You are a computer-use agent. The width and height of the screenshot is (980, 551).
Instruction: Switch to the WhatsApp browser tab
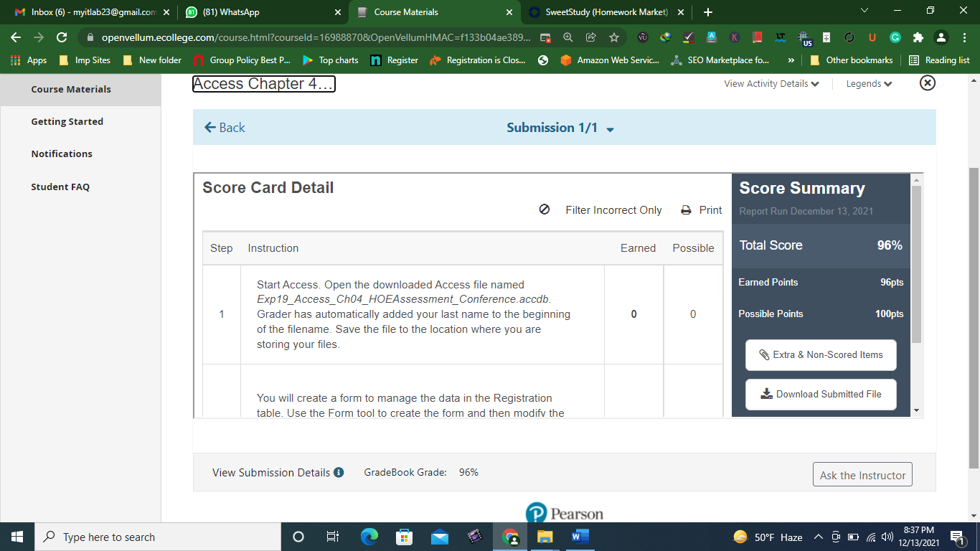point(263,12)
